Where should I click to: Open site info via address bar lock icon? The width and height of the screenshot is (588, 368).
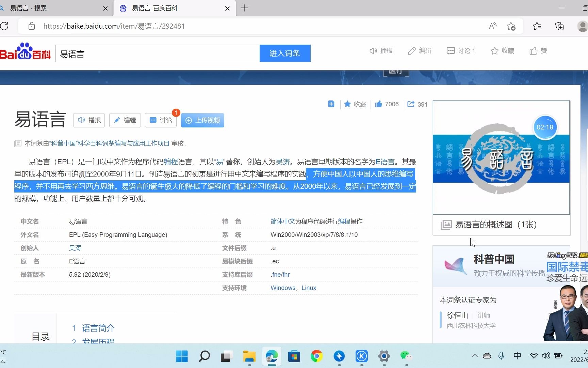pyautogui.click(x=32, y=26)
